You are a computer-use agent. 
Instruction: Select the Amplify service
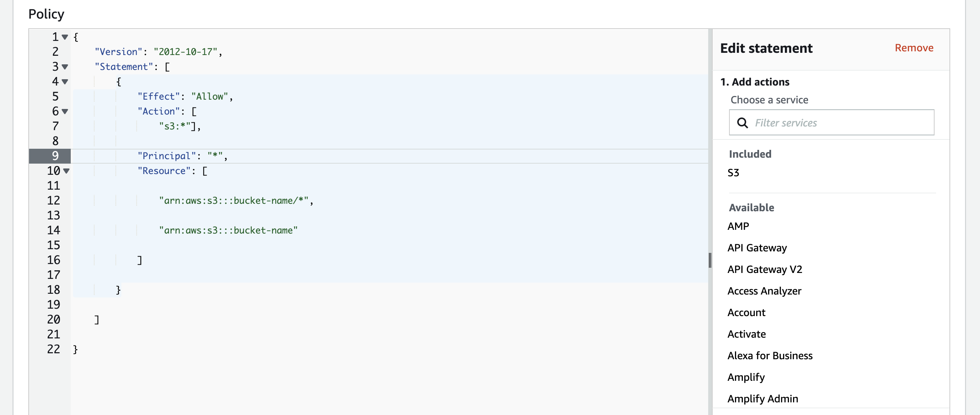click(746, 377)
